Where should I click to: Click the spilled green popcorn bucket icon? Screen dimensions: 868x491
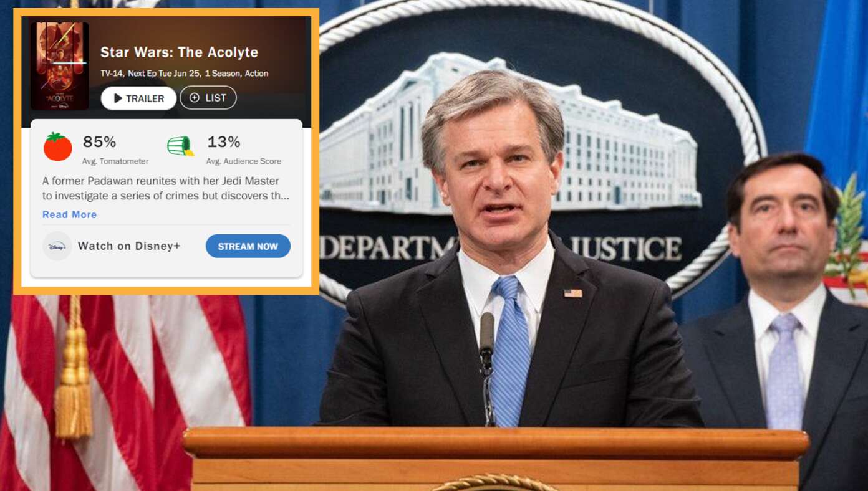pos(180,146)
